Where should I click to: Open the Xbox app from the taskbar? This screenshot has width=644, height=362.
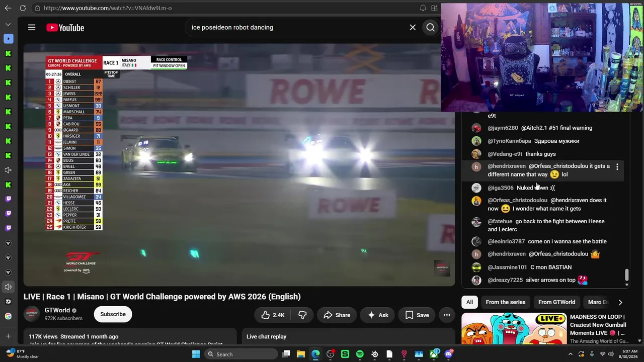[434, 354]
